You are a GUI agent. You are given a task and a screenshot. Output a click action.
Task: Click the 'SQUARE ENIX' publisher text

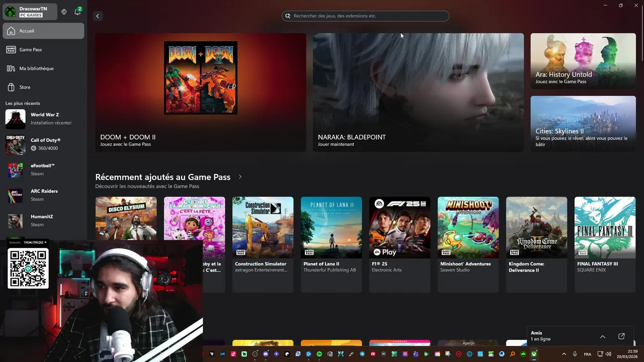tap(591, 270)
